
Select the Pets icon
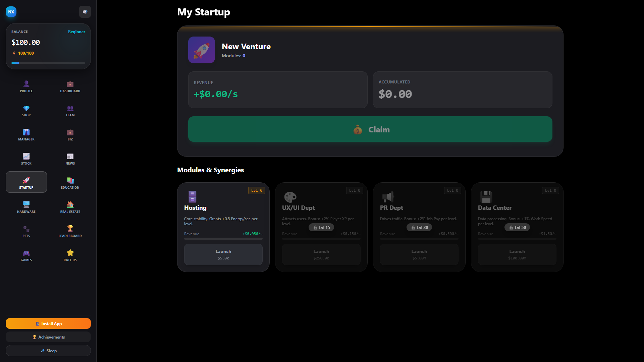click(x=26, y=231)
